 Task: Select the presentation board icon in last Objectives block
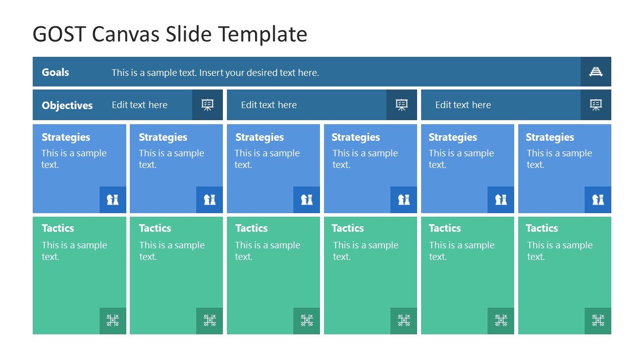pos(596,105)
